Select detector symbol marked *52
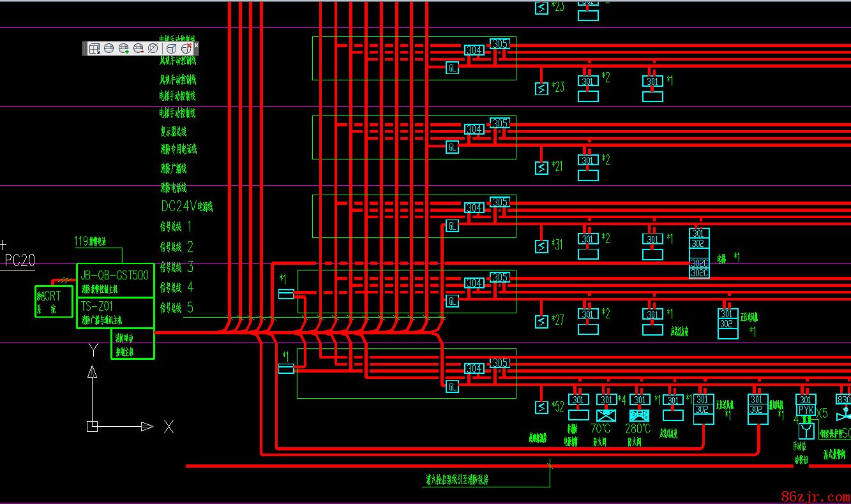 [541, 407]
